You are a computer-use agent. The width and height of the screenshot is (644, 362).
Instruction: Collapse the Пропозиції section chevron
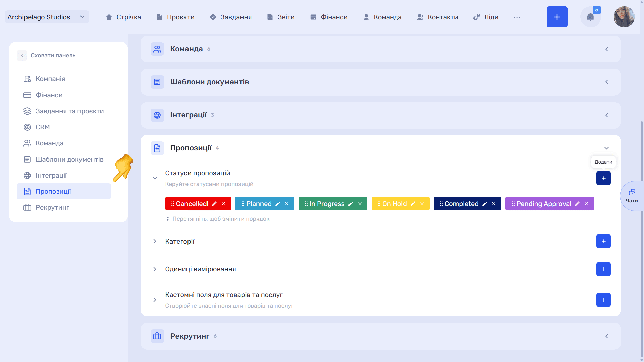click(x=606, y=148)
